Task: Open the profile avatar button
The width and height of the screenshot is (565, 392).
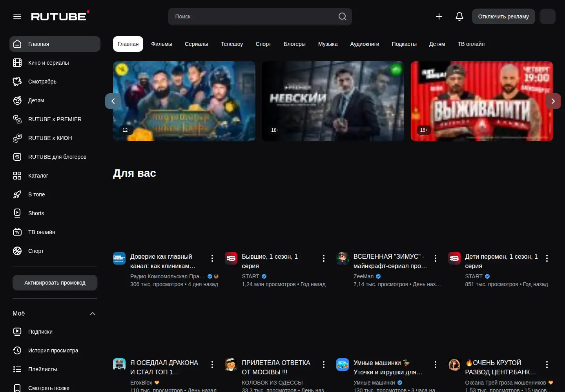Action: pos(548,16)
